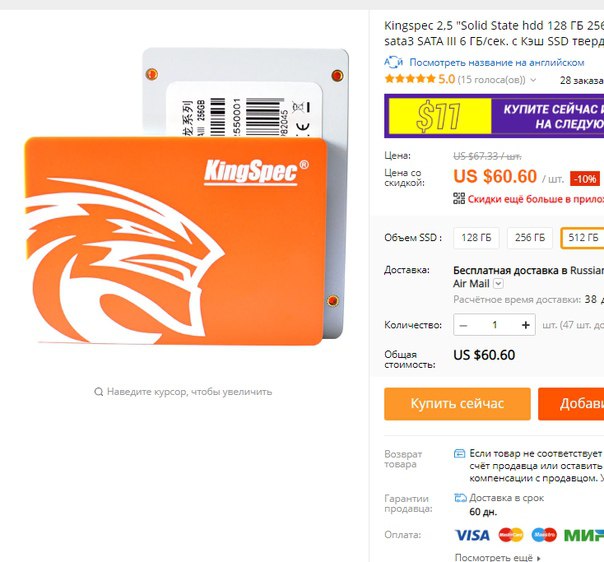Click the Maestro payment logo
The width and height of the screenshot is (604, 562).
pos(544,535)
